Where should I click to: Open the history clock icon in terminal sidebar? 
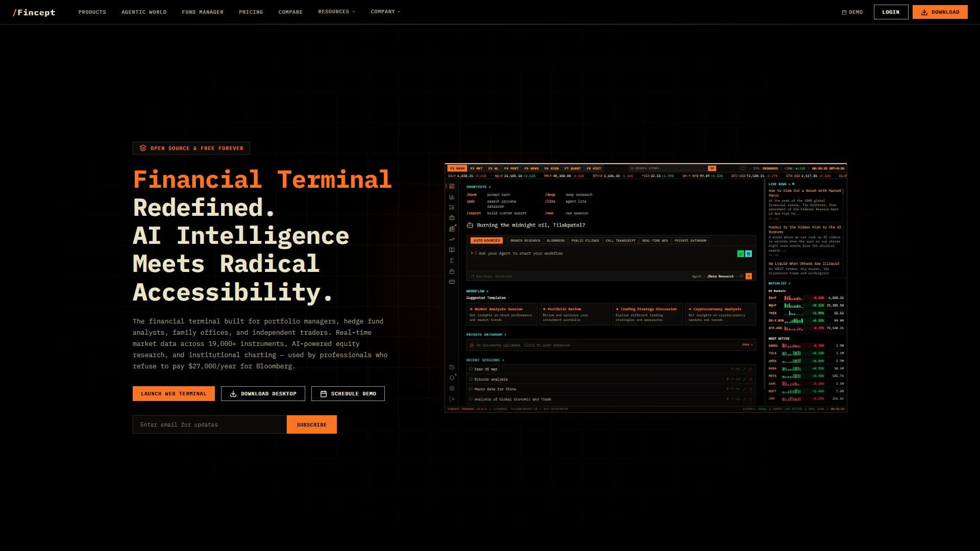click(452, 367)
